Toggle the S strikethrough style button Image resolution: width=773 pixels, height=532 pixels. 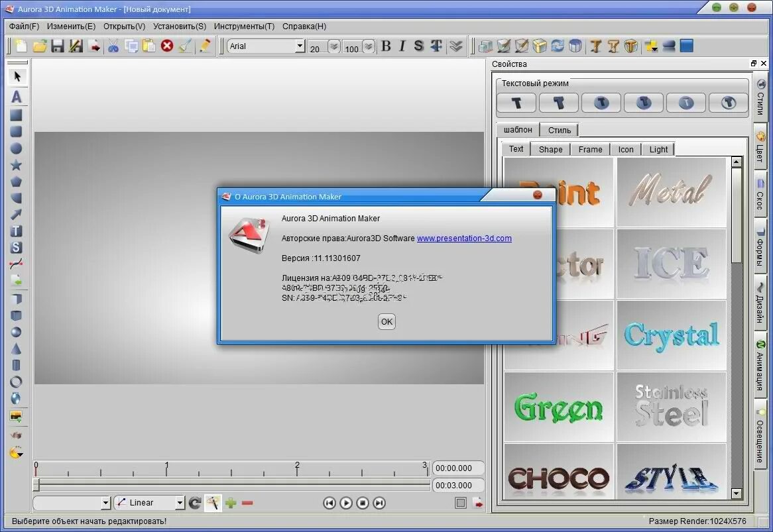pyautogui.click(x=418, y=46)
